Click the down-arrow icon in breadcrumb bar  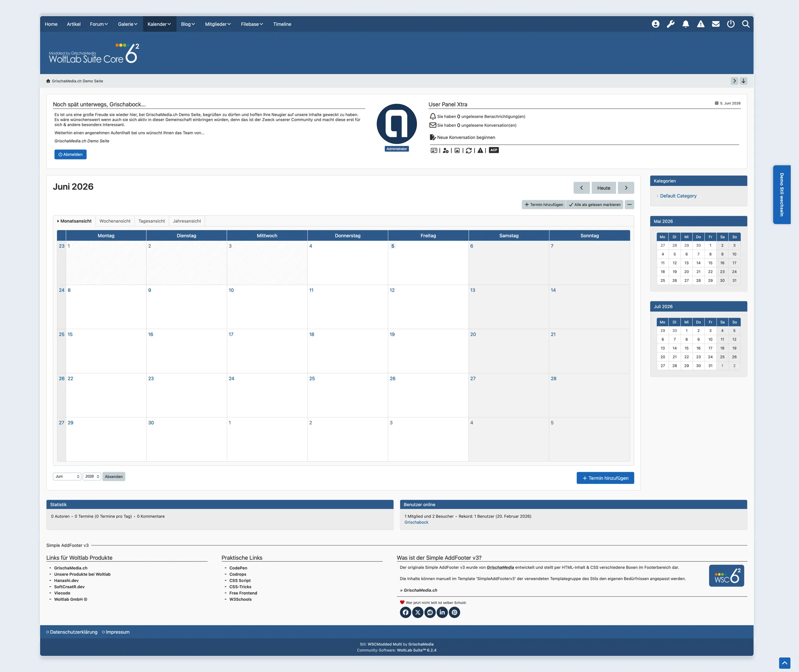click(x=743, y=81)
